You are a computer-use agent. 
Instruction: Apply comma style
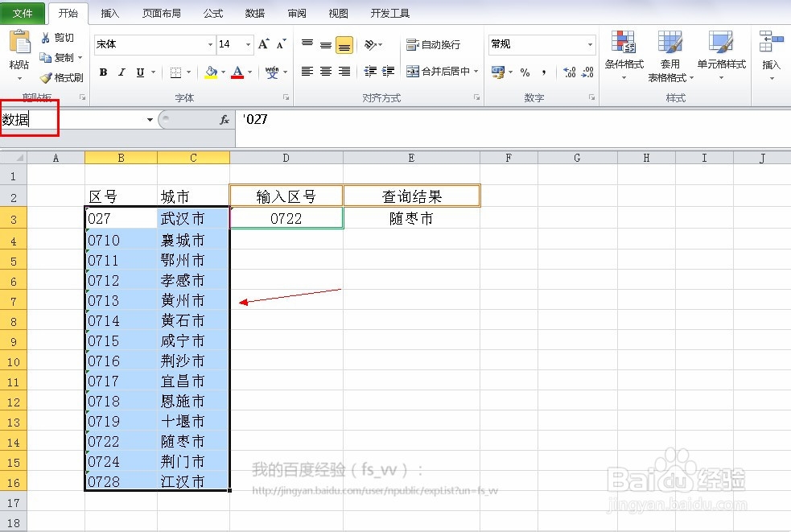(544, 72)
